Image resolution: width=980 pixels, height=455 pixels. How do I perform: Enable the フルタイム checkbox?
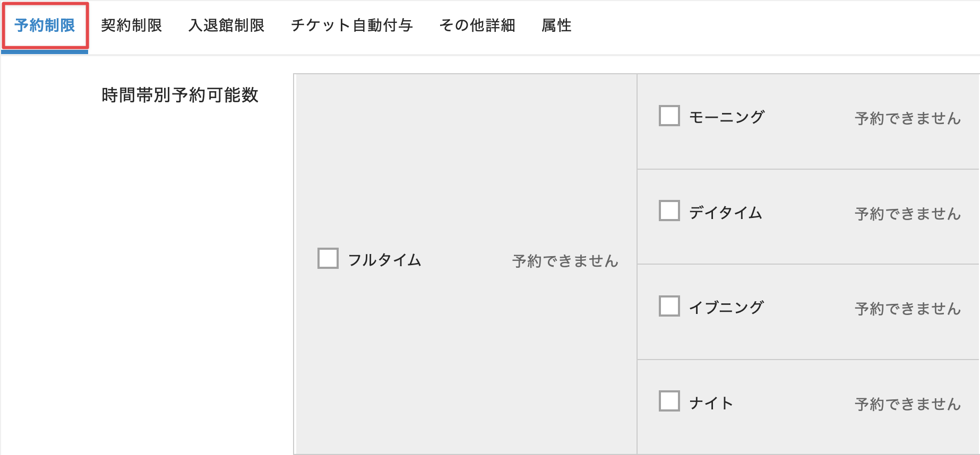328,258
